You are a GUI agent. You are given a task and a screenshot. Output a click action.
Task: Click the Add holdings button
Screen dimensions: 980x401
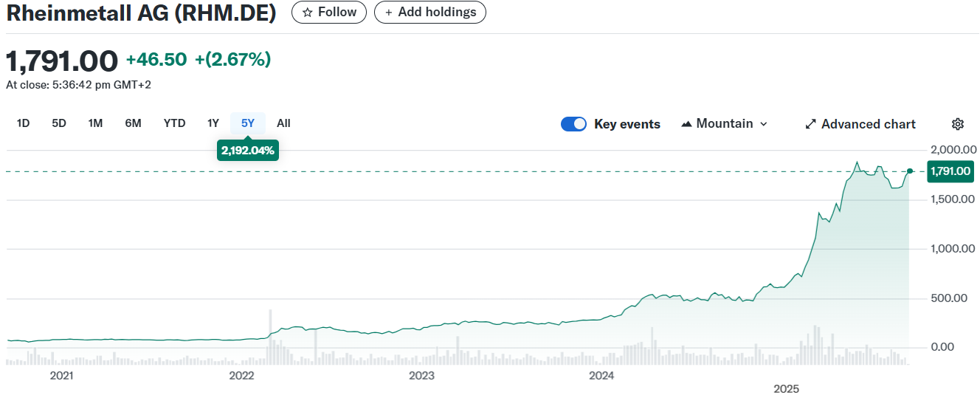(430, 13)
